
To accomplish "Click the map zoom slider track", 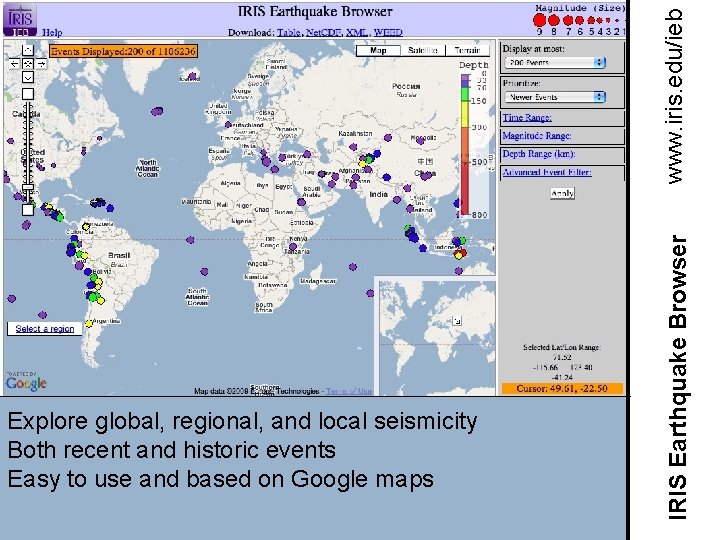I will 28,140.
